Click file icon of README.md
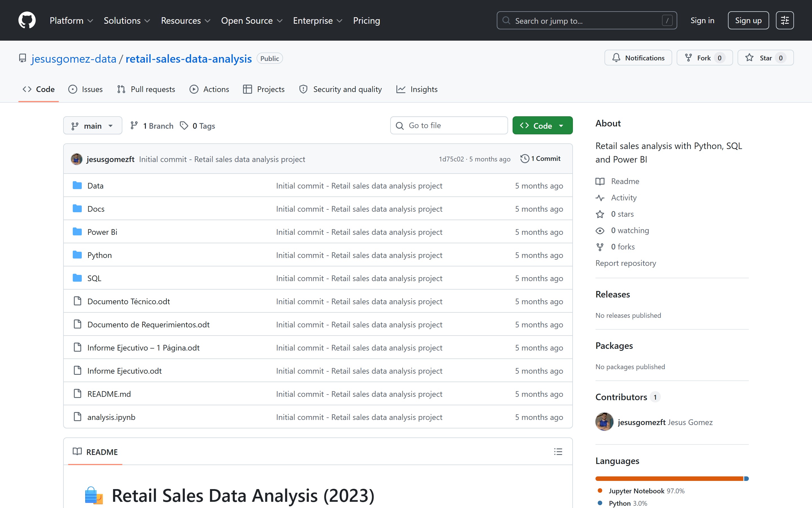 (78, 393)
